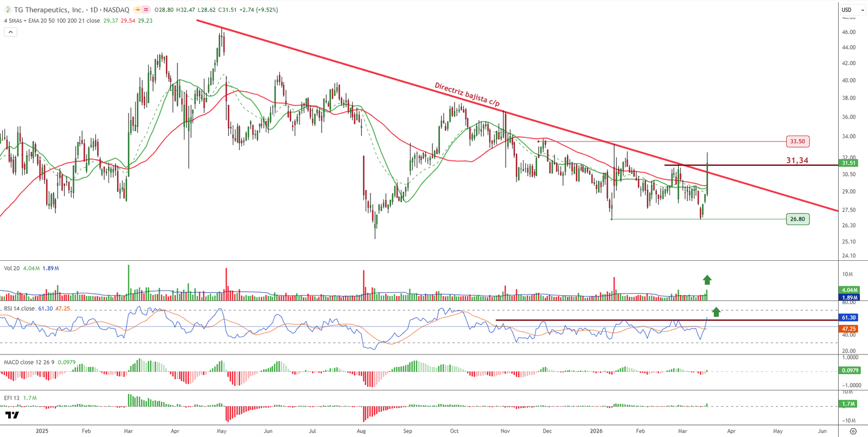The image size is (868, 437).
Task: Click the TG Therapeutics symbol logo icon
Action: click(8, 10)
